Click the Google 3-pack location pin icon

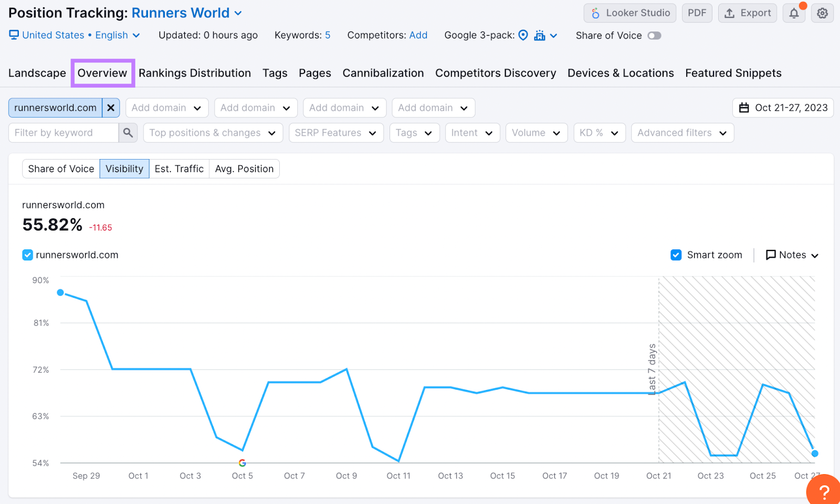click(523, 35)
